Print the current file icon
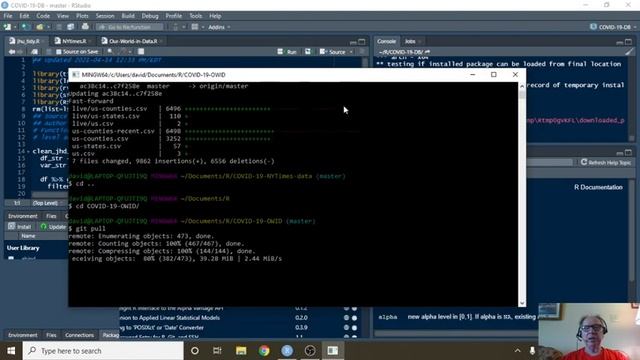This screenshot has width=640, height=360. coord(85,27)
